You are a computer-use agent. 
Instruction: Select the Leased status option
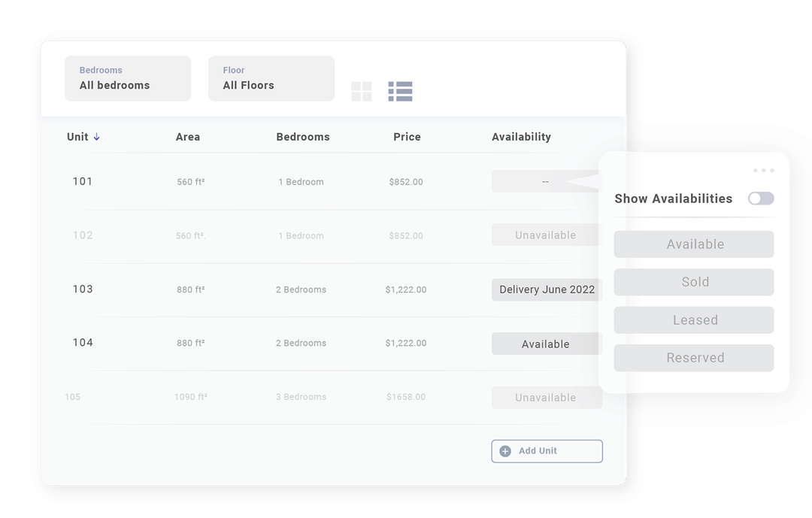click(x=693, y=320)
